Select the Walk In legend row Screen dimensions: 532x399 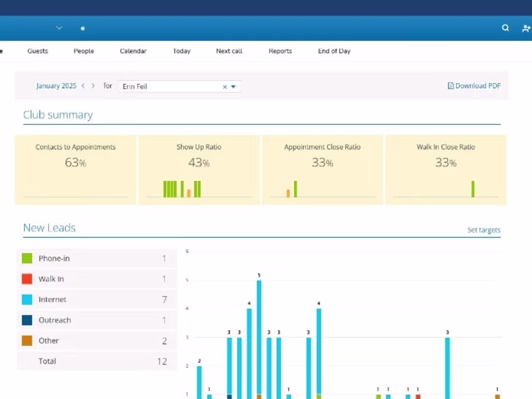pyautogui.click(x=97, y=279)
